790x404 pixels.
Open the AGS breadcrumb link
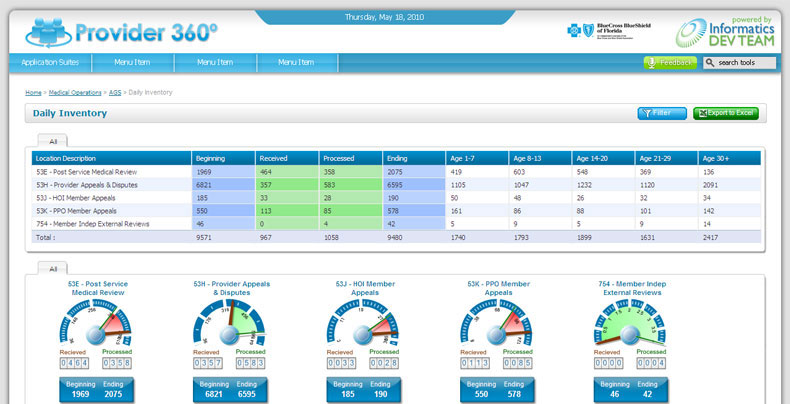click(x=115, y=93)
